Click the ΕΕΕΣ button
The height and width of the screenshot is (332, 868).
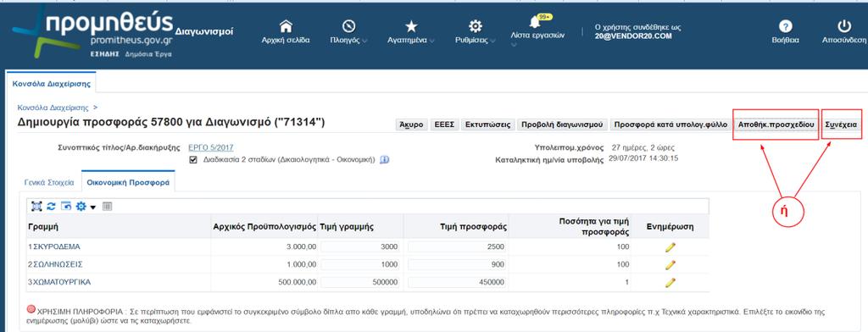click(444, 125)
